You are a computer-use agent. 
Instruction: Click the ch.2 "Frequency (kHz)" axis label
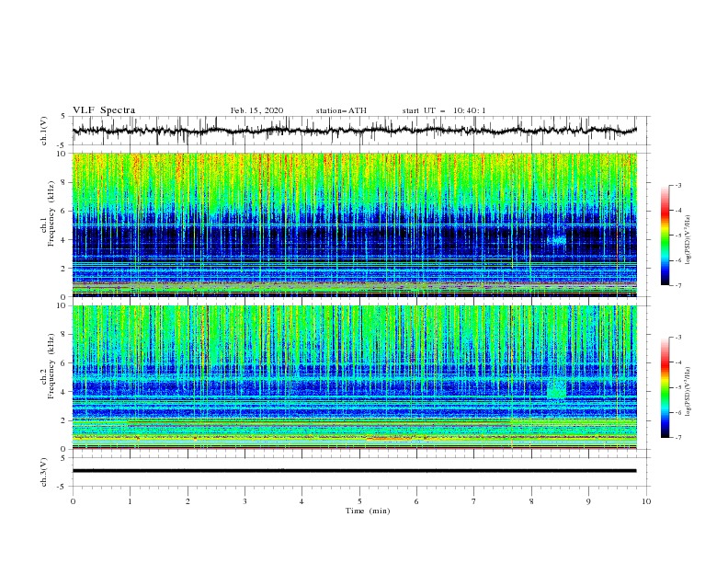pos(51,366)
